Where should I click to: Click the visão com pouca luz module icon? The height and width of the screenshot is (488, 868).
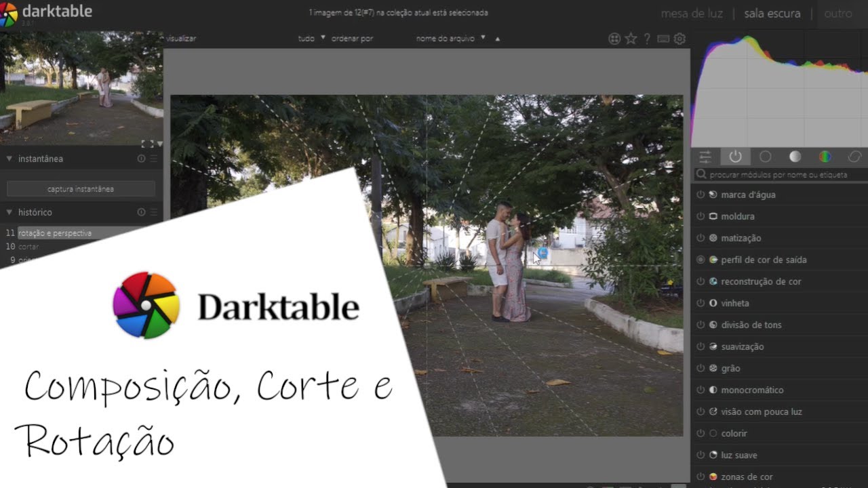click(713, 411)
